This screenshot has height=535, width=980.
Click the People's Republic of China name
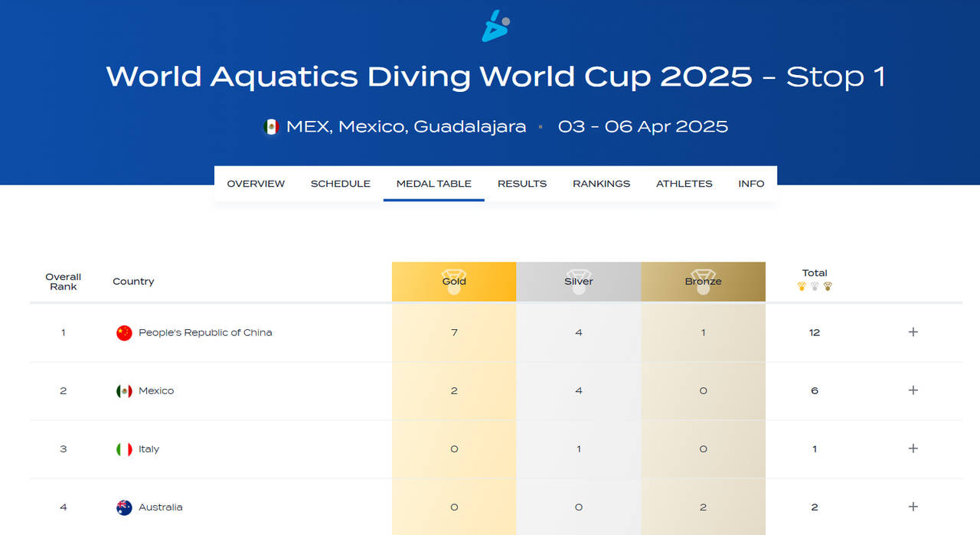pyautogui.click(x=205, y=332)
